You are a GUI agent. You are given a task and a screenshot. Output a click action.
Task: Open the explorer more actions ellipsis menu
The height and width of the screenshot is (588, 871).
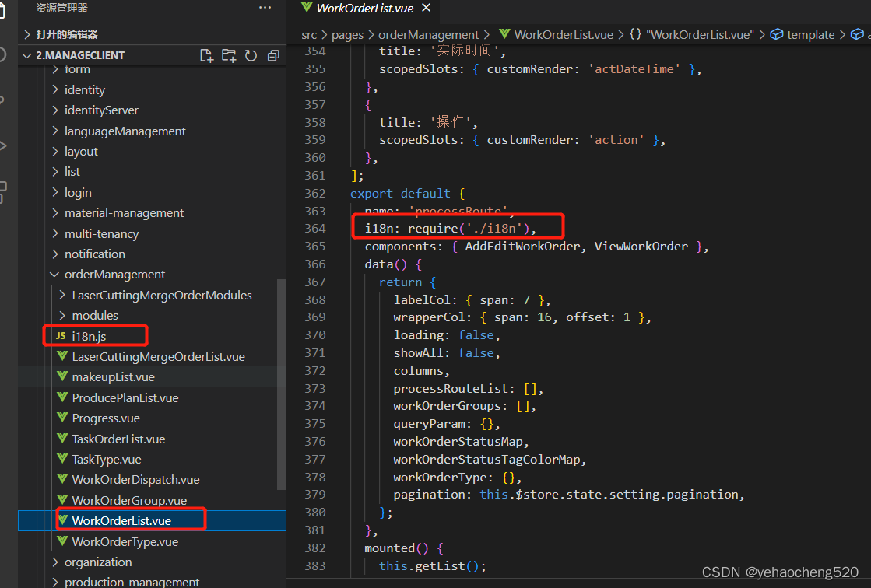(265, 8)
